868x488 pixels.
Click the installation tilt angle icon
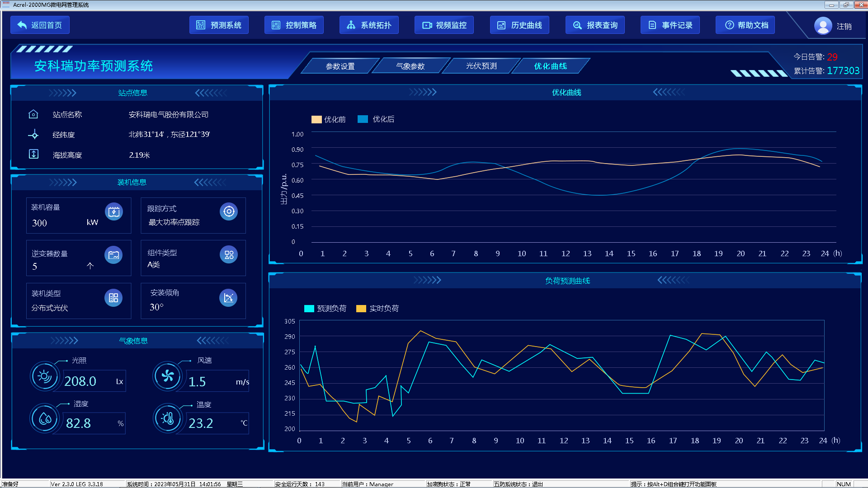pyautogui.click(x=228, y=298)
